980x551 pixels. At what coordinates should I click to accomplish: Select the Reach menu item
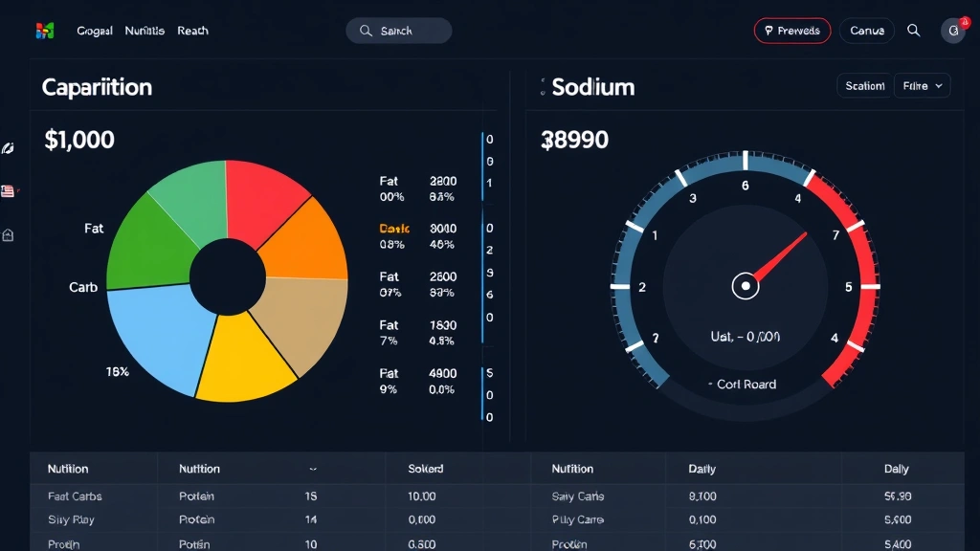192,30
